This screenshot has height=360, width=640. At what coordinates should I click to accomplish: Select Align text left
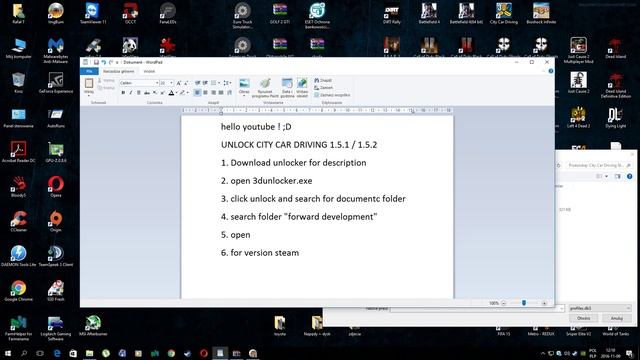(198, 93)
